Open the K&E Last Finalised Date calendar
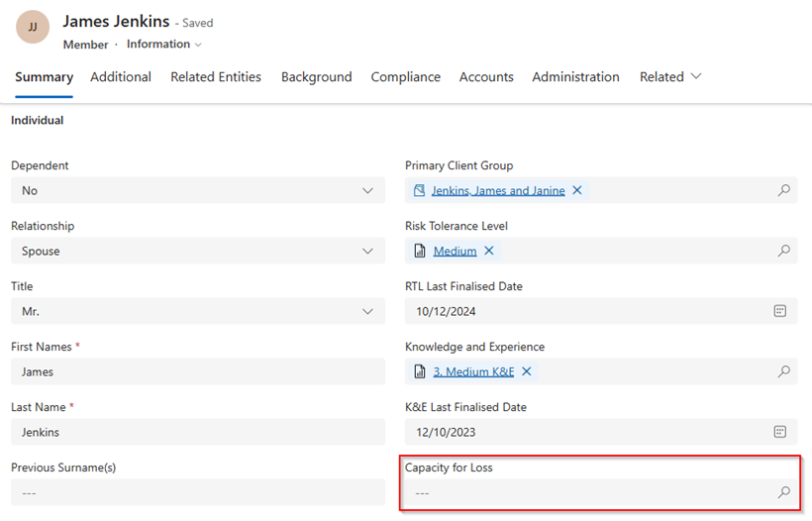Image resolution: width=812 pixels, height=521 pixels. point(779,432)
